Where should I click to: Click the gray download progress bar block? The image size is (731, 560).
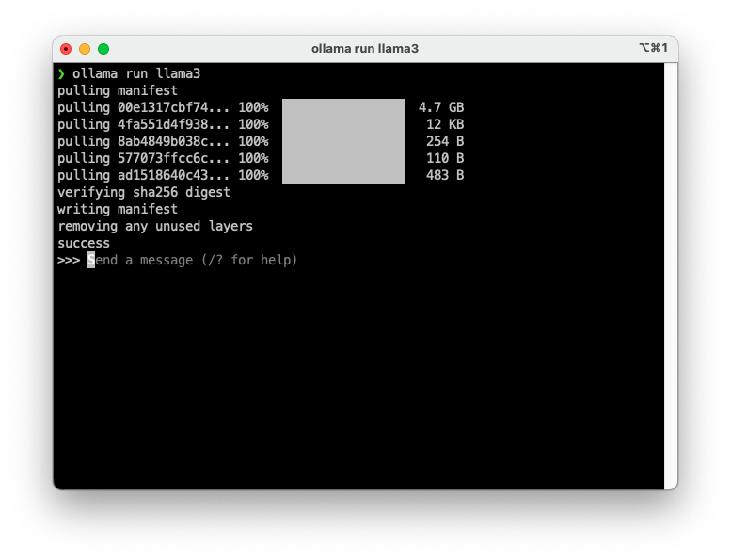click(343, 141)
